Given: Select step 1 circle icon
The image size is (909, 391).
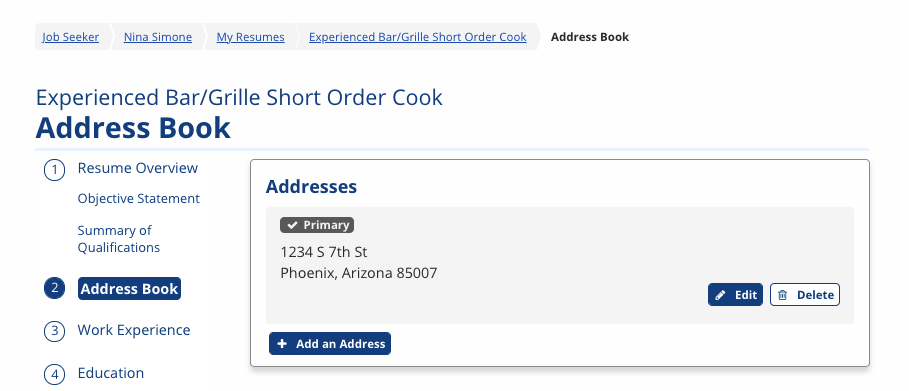Looking at the screenshot, I should (54, 171).
